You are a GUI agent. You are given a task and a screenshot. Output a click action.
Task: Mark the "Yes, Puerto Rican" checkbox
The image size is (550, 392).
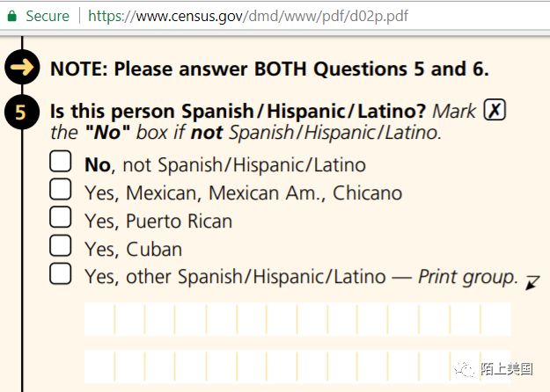60,217
